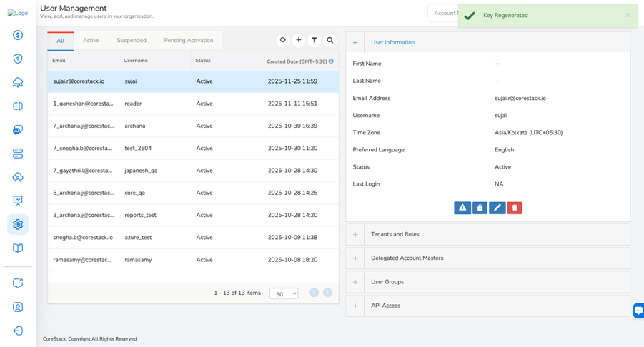
Task: Sort by the Email column header
Action: click(x=59, y=60)
